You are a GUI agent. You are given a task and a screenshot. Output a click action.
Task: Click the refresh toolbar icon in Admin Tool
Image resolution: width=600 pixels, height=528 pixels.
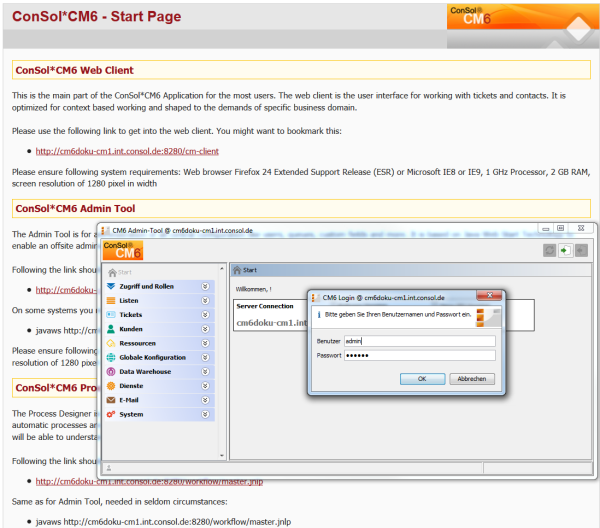coord(549,251)
